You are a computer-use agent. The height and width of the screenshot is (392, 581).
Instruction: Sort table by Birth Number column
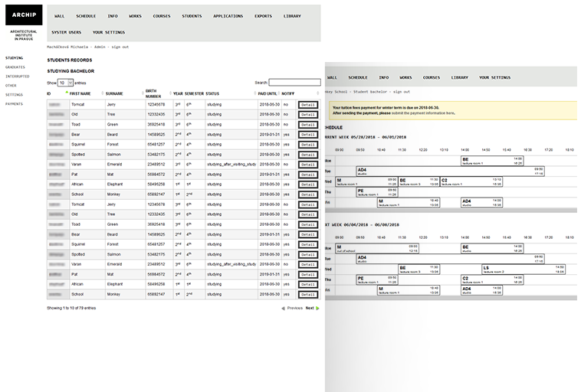tap(153, 93)
